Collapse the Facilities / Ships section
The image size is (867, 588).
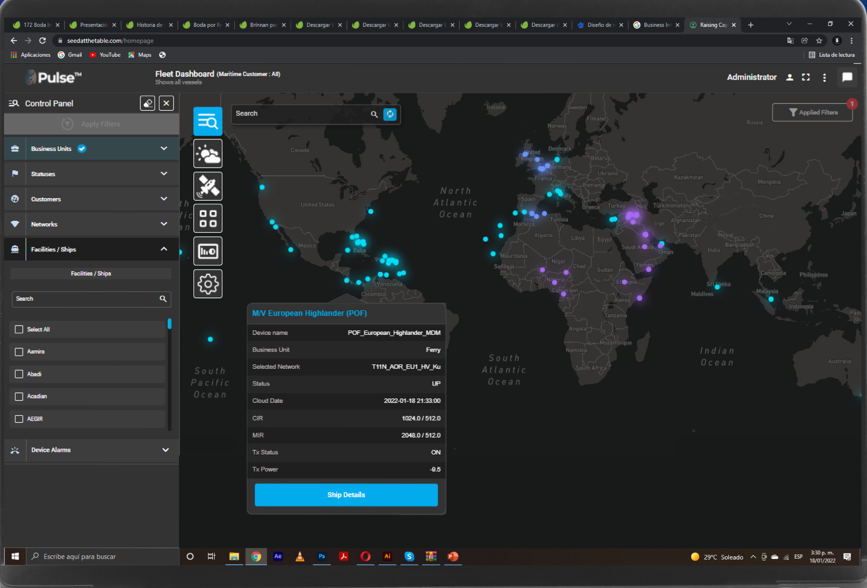[92, 249]
